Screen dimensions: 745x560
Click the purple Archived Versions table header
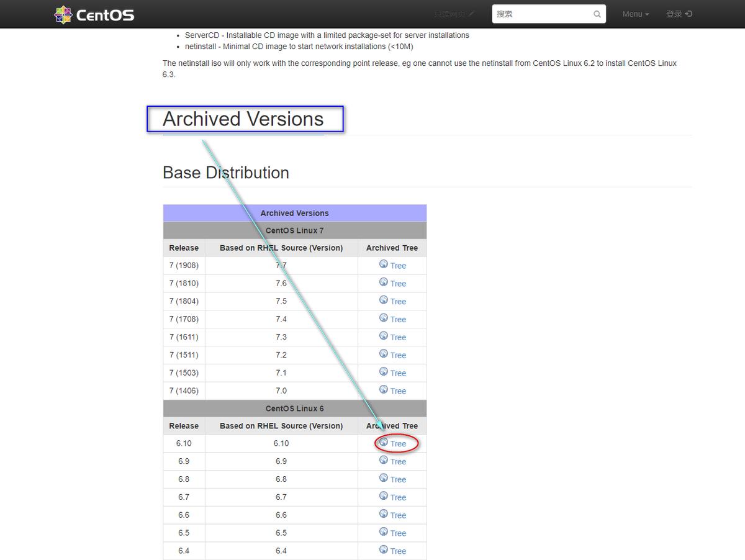click(295, 213)
